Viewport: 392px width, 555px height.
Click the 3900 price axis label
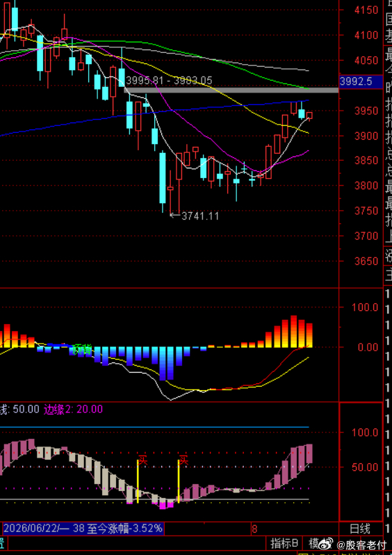366,136
